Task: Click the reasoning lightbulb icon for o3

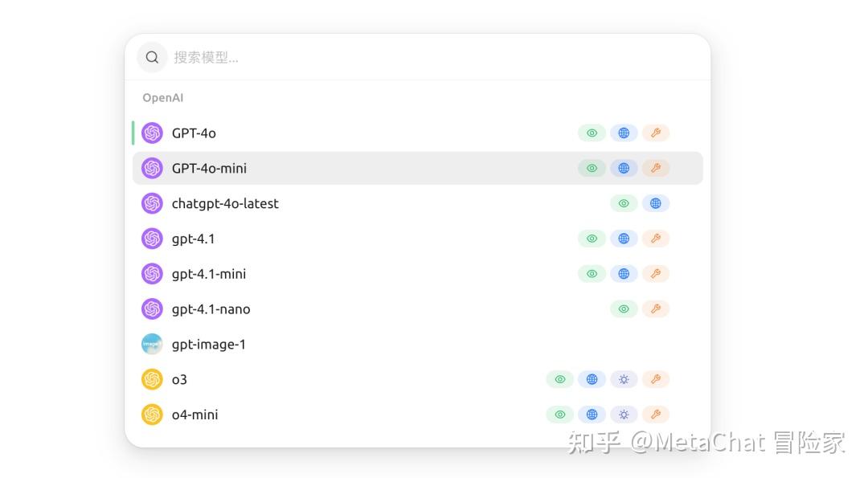Action: (x=624, y=378)
